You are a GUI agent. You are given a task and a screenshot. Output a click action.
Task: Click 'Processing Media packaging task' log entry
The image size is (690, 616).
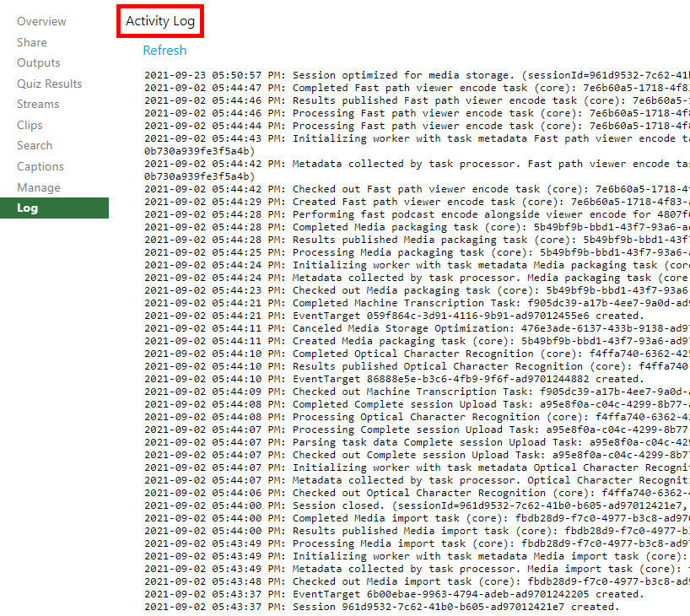pyautogui.click(x=417, y=253)
